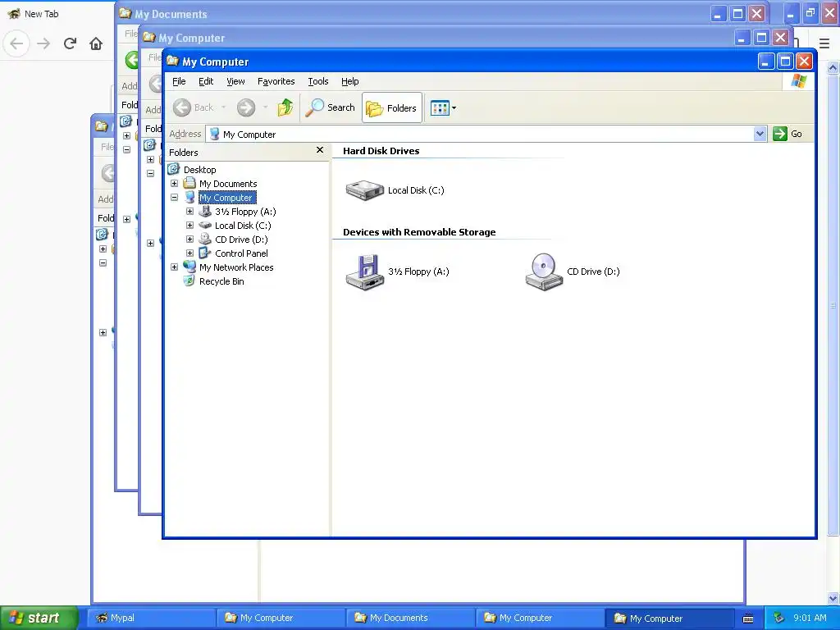The width and height of the screenshot is (840, 630).
Task: Click the Back arrow icon in the front My Computer window
Action: [x=181, y=107]
